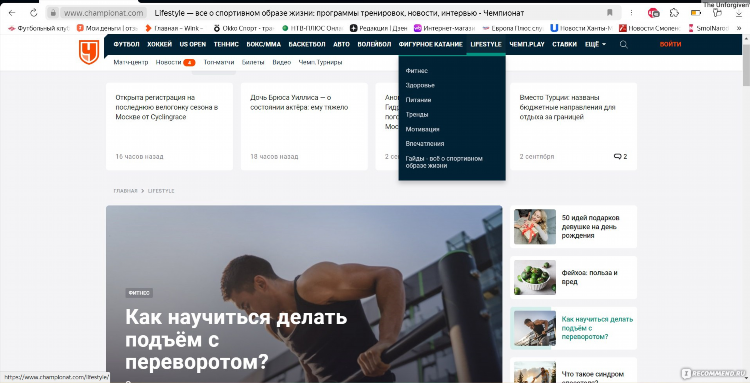Choose Впечатления in the Lifestyle dropdown
This screenshot has height=383, width=750.
tap(425, 143)
